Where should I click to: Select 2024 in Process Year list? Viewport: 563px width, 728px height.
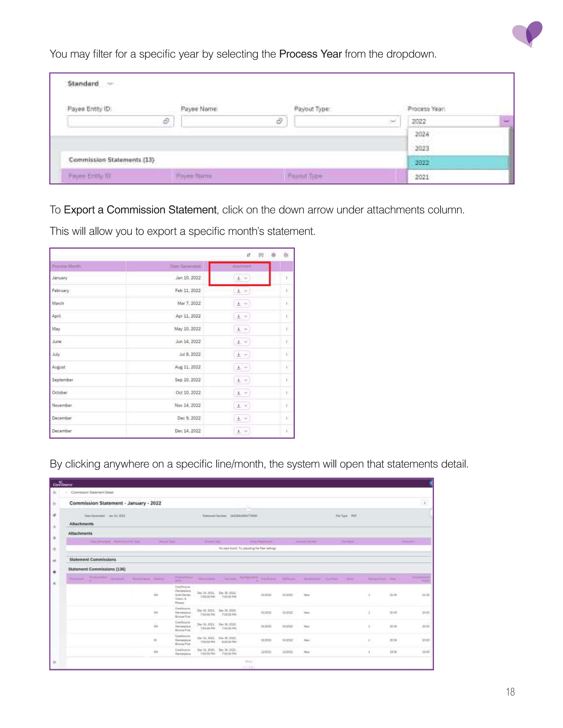click(x=458, y=134)
